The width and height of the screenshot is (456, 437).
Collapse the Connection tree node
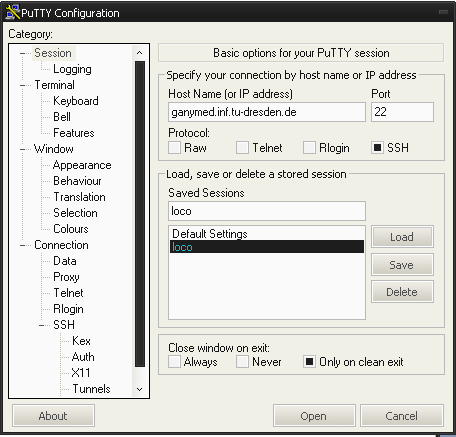point(23,245)
